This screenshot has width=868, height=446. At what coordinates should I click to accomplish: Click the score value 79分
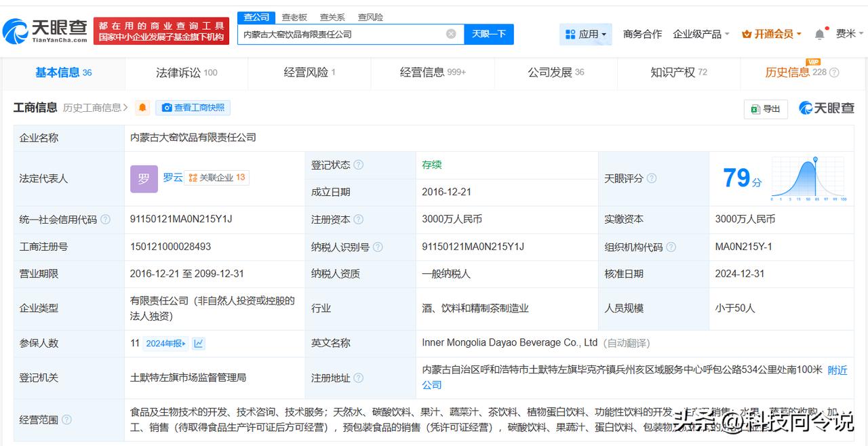tap(742, 178)
